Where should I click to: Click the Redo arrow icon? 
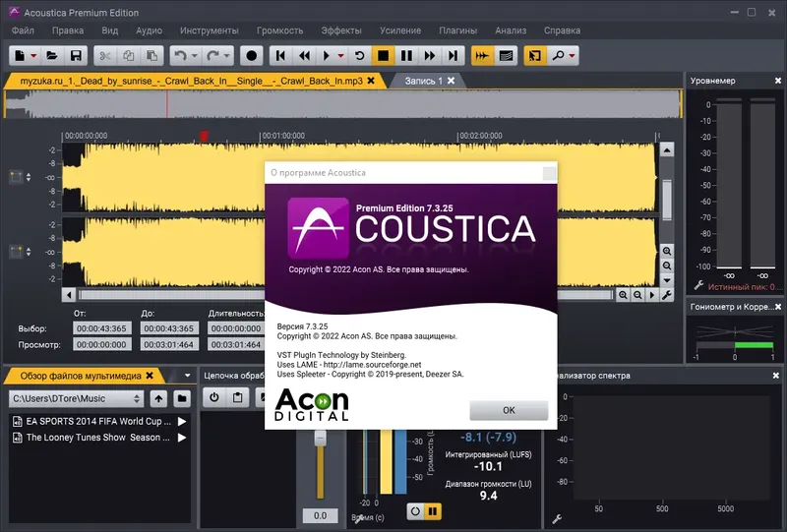click(x=212, y=56)
